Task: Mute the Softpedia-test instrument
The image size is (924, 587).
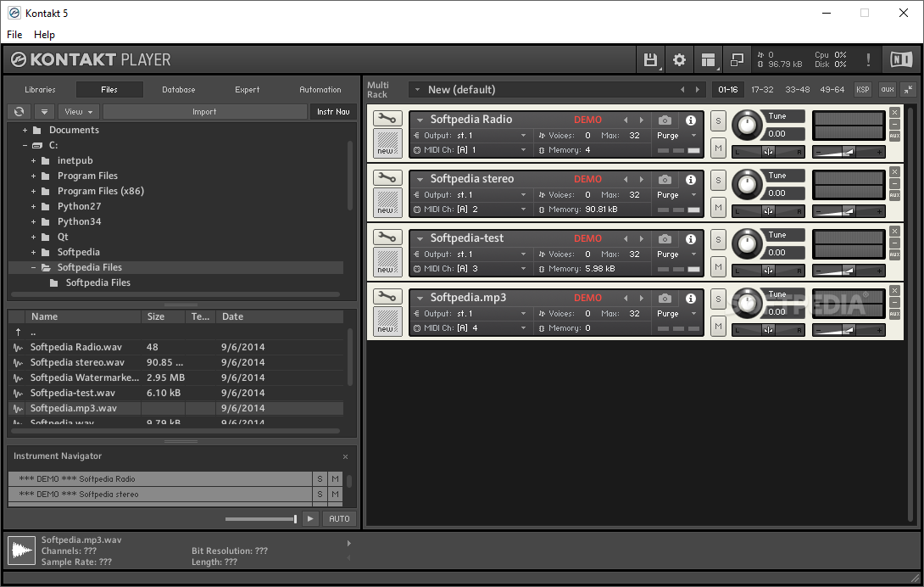Action: 718,266
